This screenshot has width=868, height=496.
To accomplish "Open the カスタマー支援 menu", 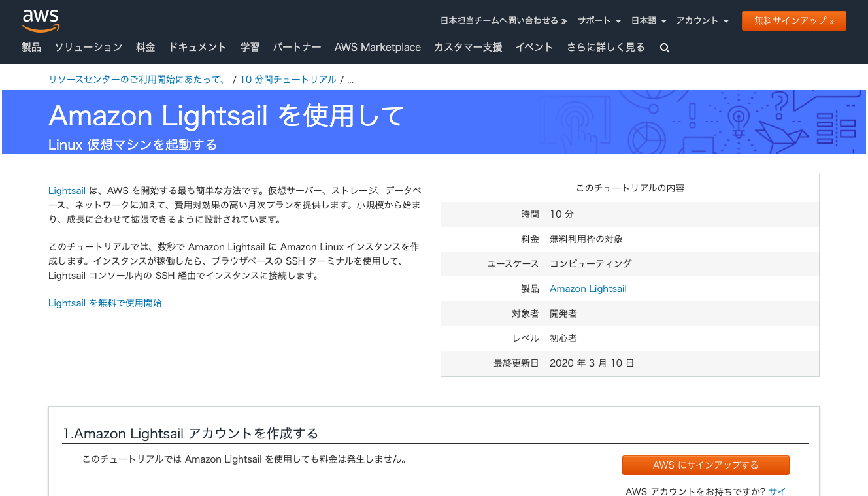I will (x=468, y=47).
